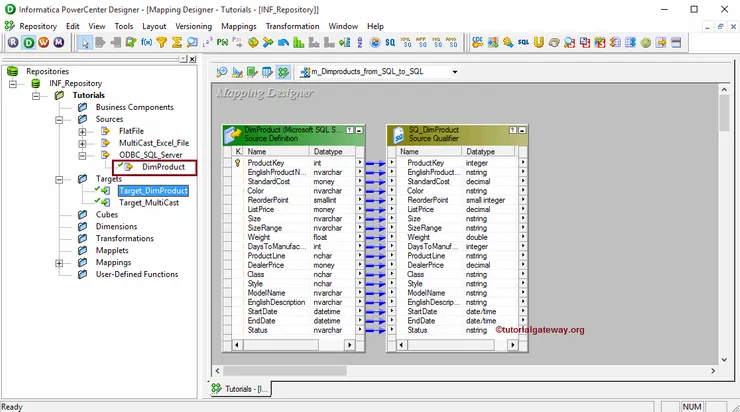Screen dimensions: 740x412
Task: Open Mapplet Designer tool icon
Action: pos(267,72)
